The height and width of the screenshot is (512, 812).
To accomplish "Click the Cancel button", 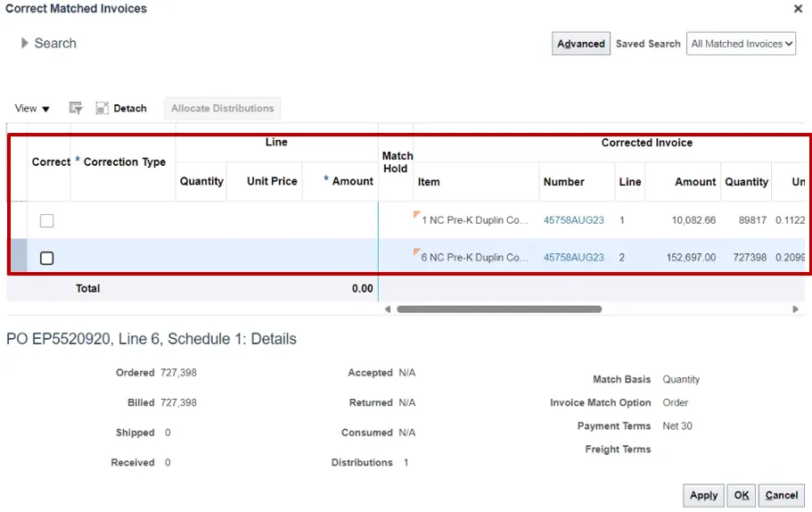I will click(782, 495).
